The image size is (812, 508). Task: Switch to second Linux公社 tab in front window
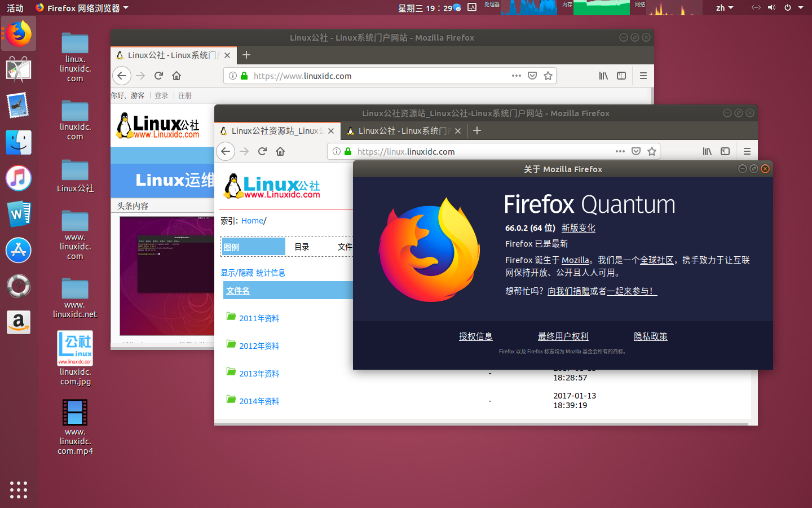(404, 131)
